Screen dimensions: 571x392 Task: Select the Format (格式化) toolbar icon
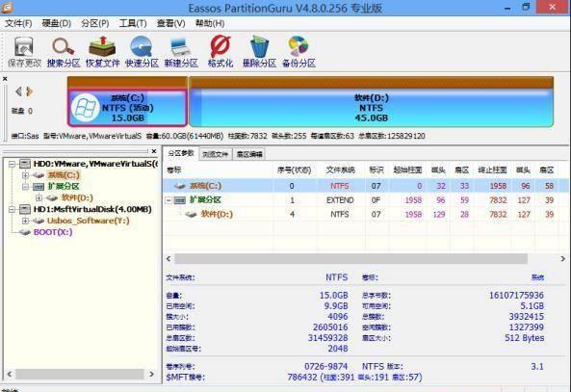[221, 52]
